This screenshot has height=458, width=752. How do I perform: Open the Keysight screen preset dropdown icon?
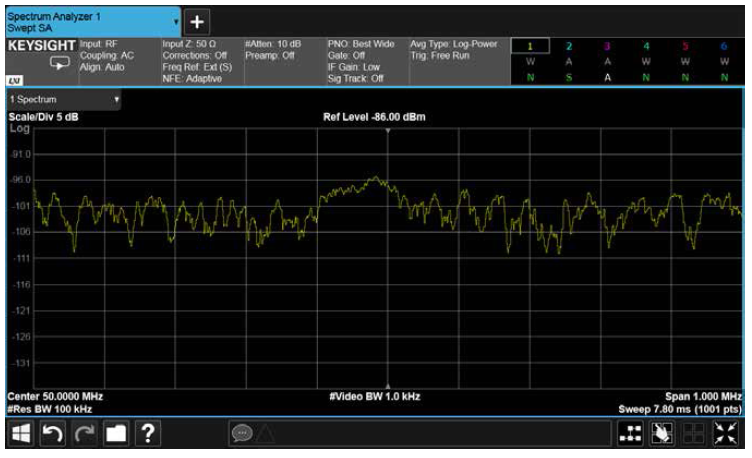(x=60, y=63)
